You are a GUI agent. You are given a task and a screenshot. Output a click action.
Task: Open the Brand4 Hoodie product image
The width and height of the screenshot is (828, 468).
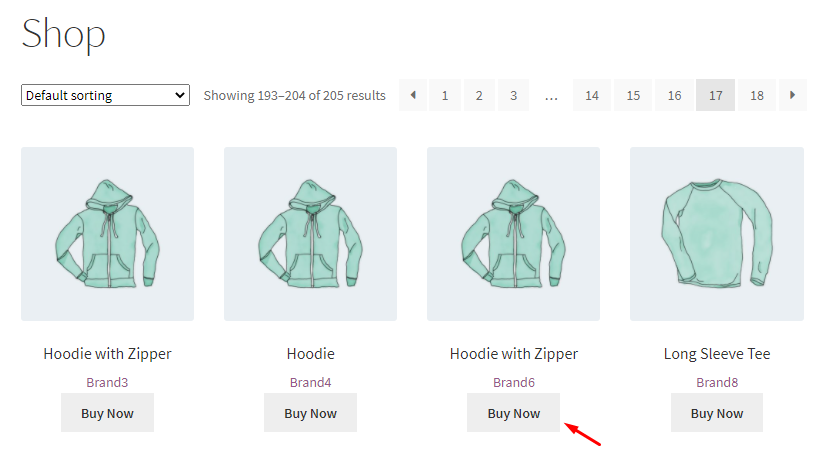[310, 234]
